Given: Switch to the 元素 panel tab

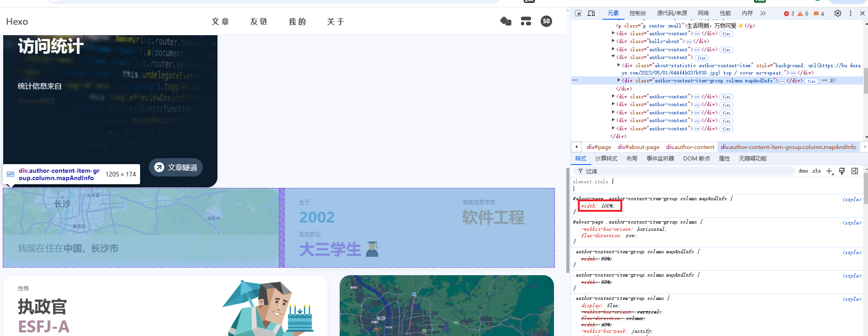Looking at the screenshot, I should coord(613,13).
